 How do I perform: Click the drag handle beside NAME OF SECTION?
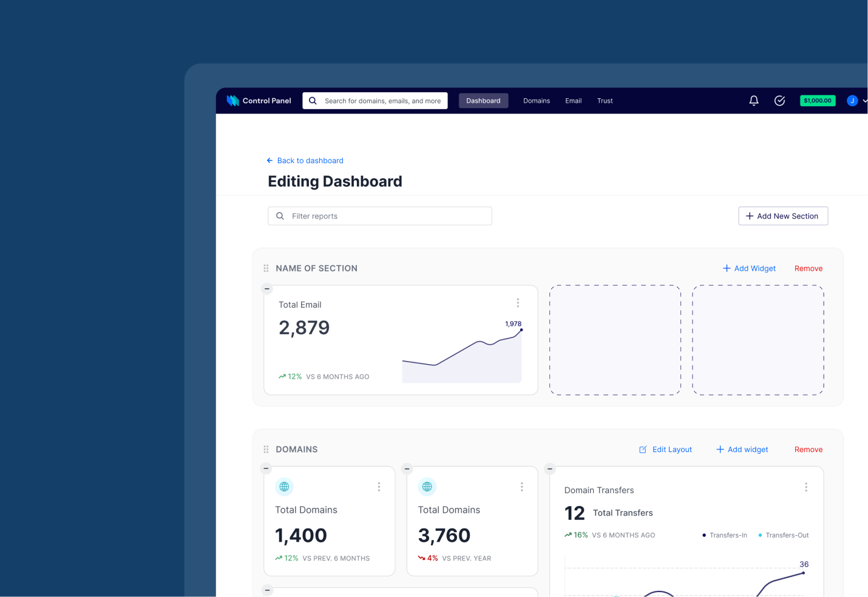(x=266, y=268)
